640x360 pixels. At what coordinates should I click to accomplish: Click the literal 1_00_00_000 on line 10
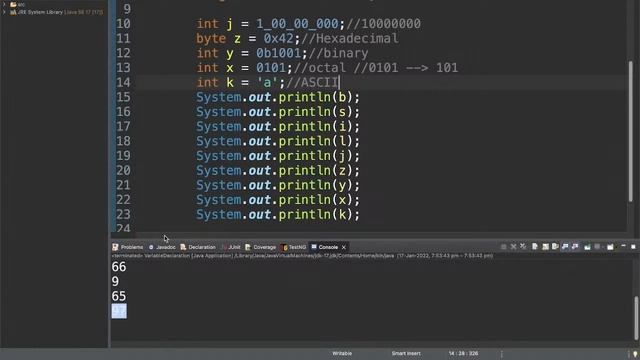[x=297, y=24]
